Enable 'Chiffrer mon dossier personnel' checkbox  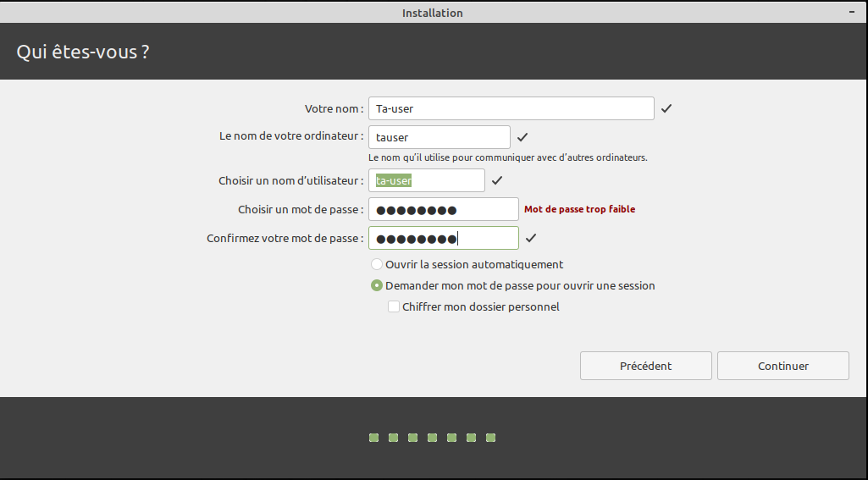pos(394,307)
